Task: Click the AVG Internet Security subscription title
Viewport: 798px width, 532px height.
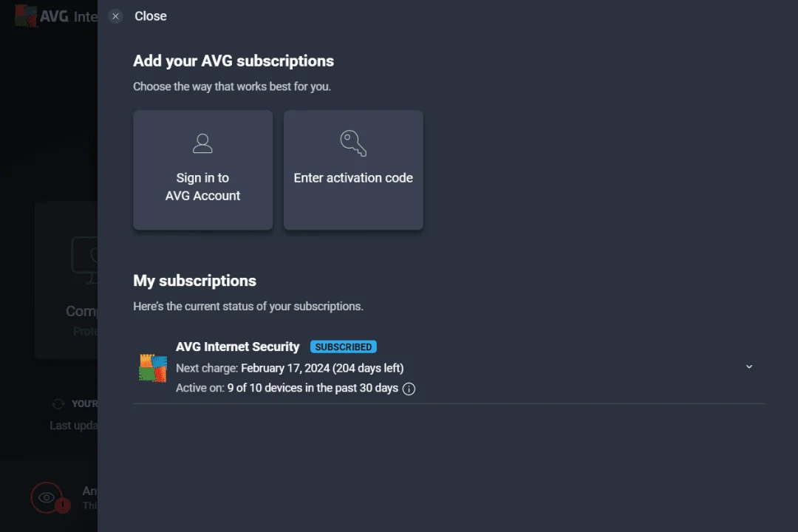Action: 238,347
